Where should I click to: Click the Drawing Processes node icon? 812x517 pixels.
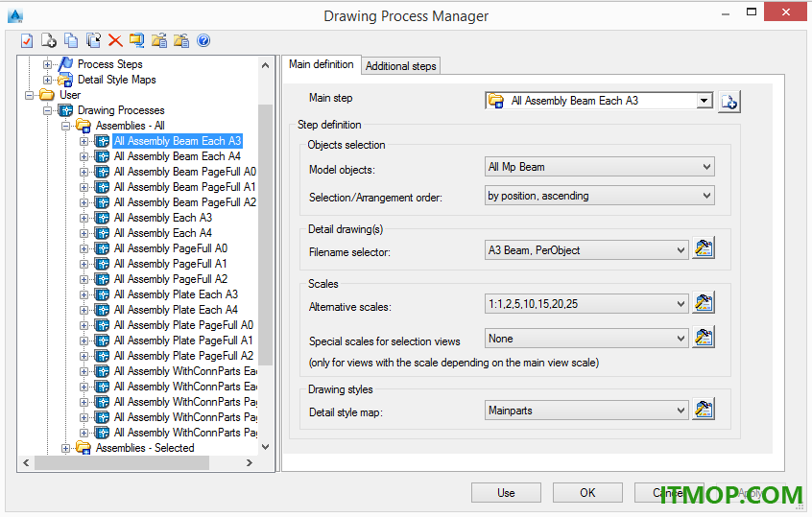click(x=66, y=110)
